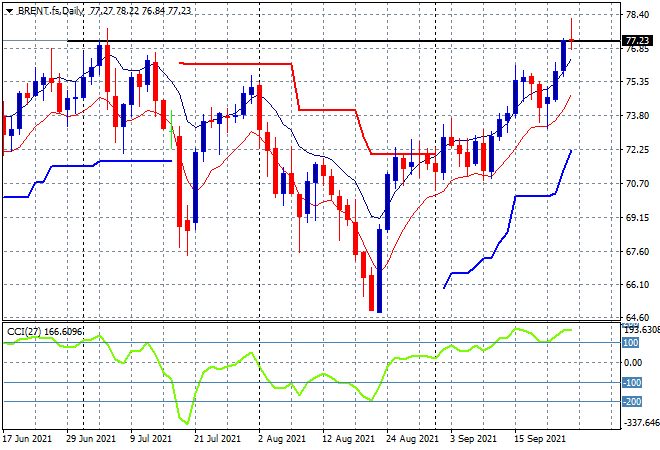The width and height of the screenshot is (660, 450).
Task: Click the CCI -100 level label
Action: coord(631,383)
